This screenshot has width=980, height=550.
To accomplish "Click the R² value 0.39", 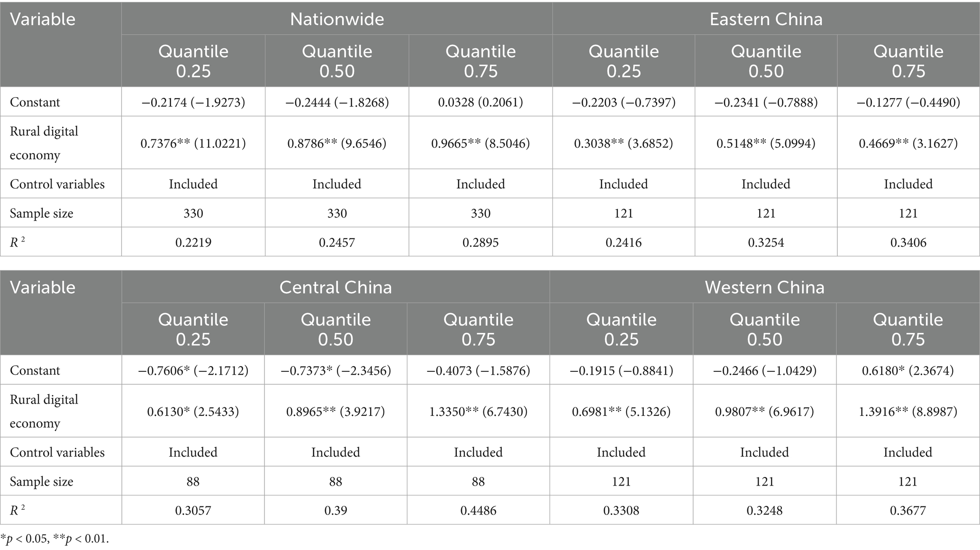I will click(x=336, y=511).
